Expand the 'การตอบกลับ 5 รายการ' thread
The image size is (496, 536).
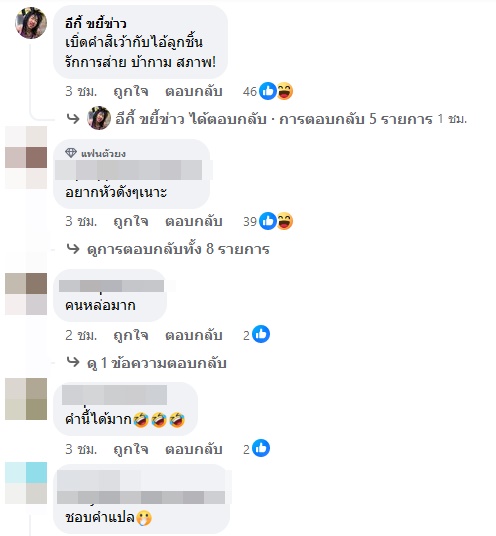pyautogui.click(x=356, y=119)
